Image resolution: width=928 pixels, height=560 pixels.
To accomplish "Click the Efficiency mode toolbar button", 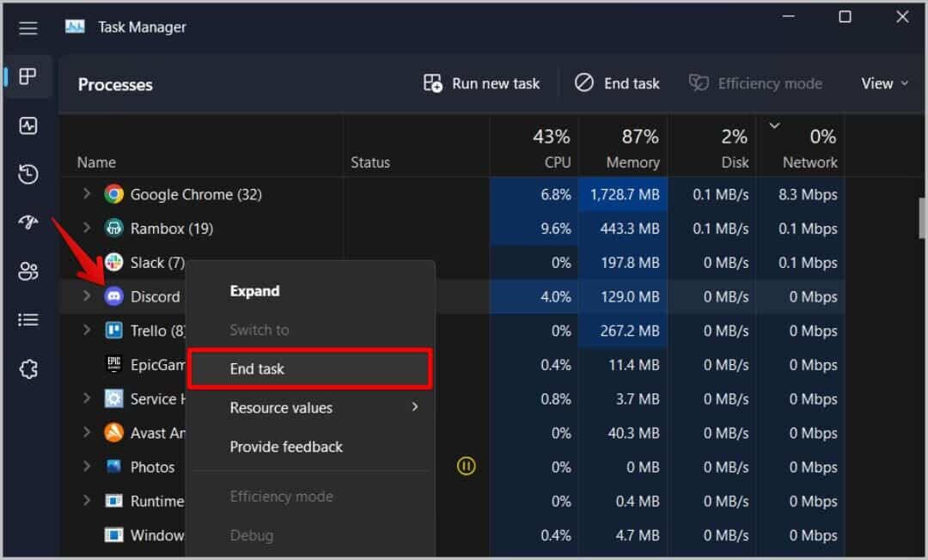I will (x=755, y=83).
